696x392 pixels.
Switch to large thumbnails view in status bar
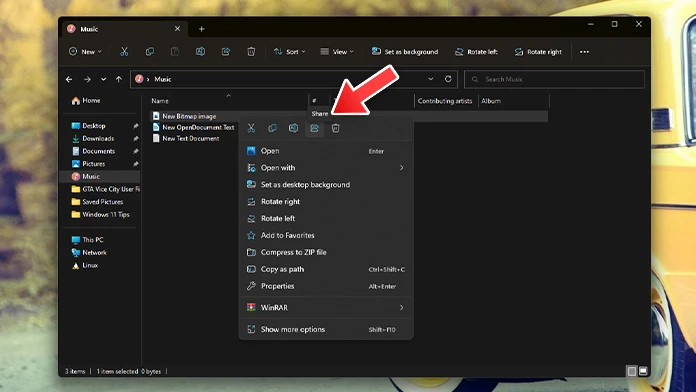point(643,371)
